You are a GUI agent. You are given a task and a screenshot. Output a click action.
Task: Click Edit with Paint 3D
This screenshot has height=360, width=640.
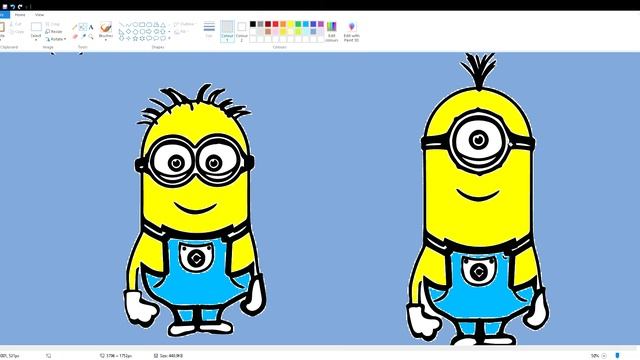click(351, 31)
